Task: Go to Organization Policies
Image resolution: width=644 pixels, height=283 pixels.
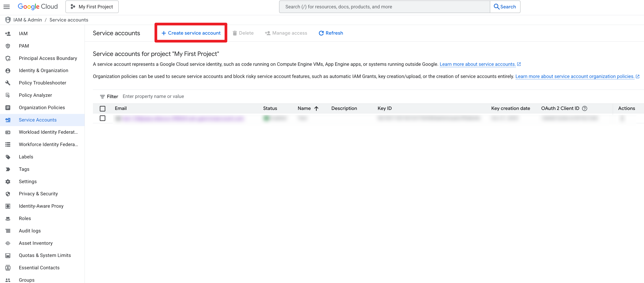Action: pos(42,108)
